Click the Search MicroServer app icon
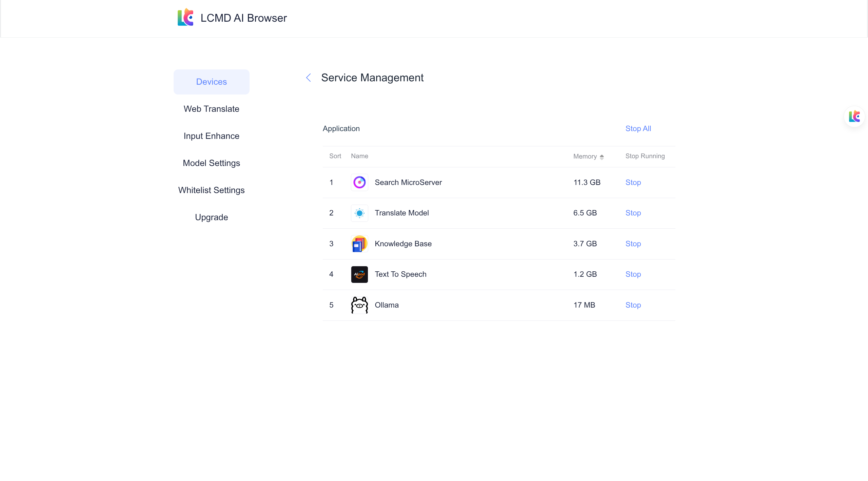Image resolution: width=868 pixels, height=481 pixels. [359, 183]
